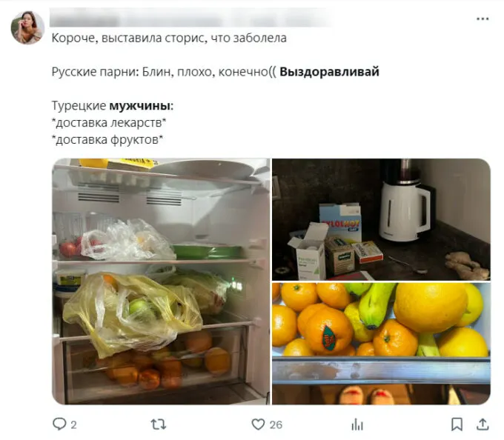Open the three-dot more options menu
The height and width of the screenshot is (440, 504).
point(483,19)
